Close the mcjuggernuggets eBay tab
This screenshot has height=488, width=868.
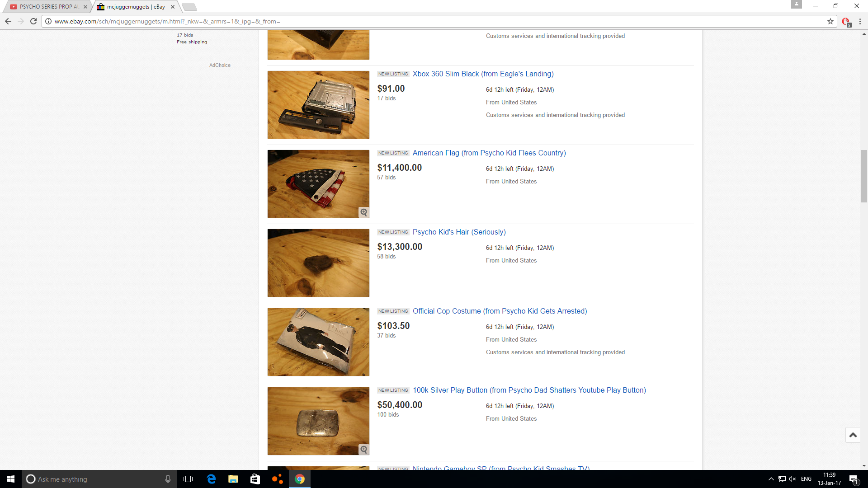pyautogui.click(x=173, y=7)
